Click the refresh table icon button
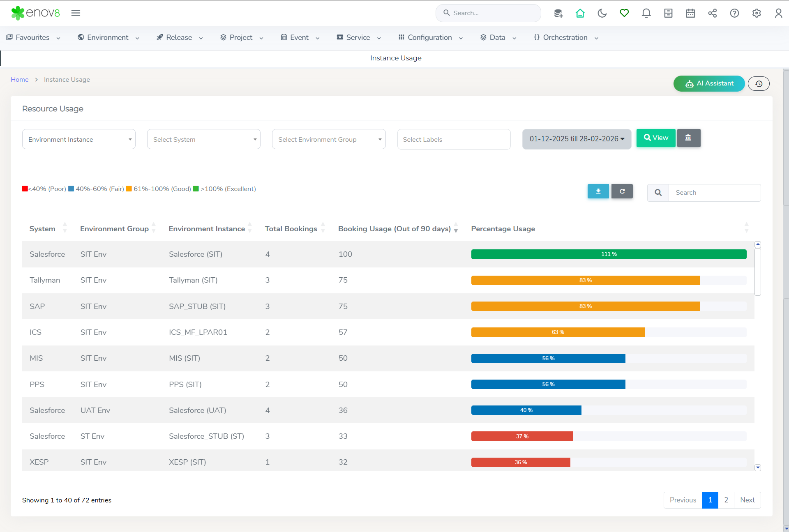 click(622, 191)
